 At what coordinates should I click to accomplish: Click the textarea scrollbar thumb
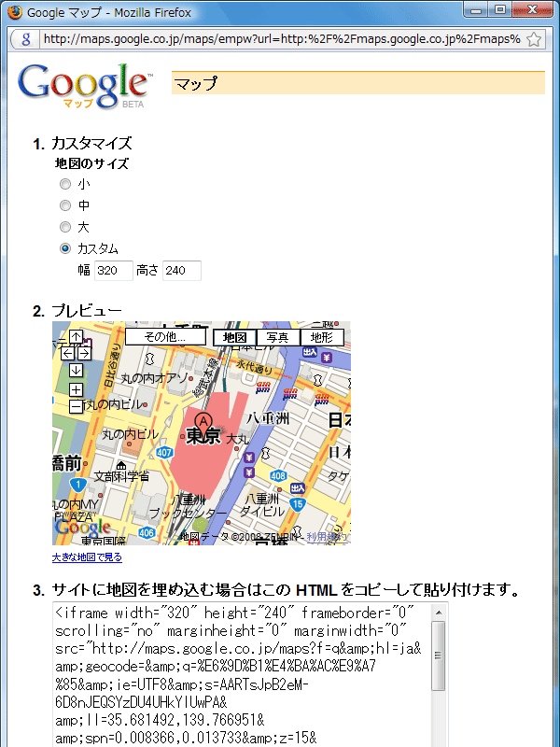[x=439, y=655]
